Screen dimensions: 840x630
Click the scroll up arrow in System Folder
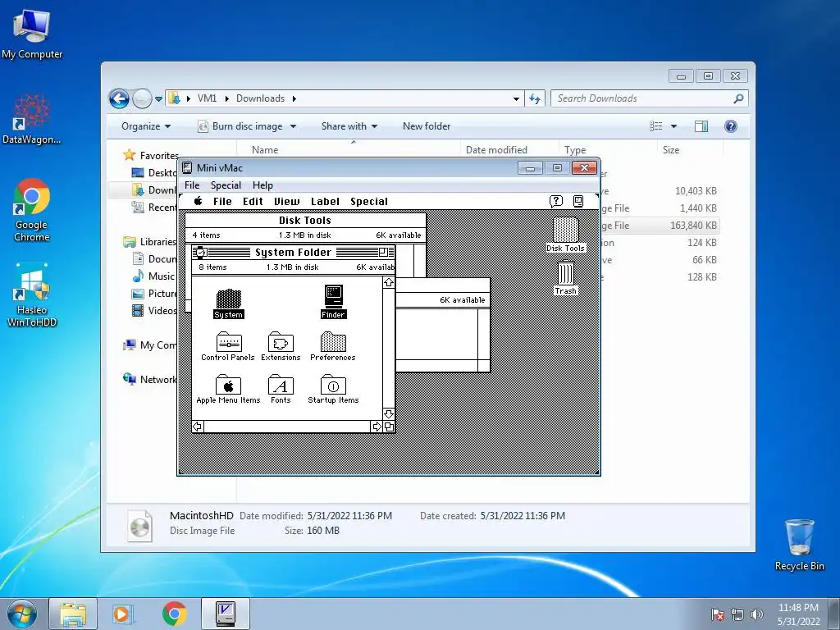click(x=389, y=282)
